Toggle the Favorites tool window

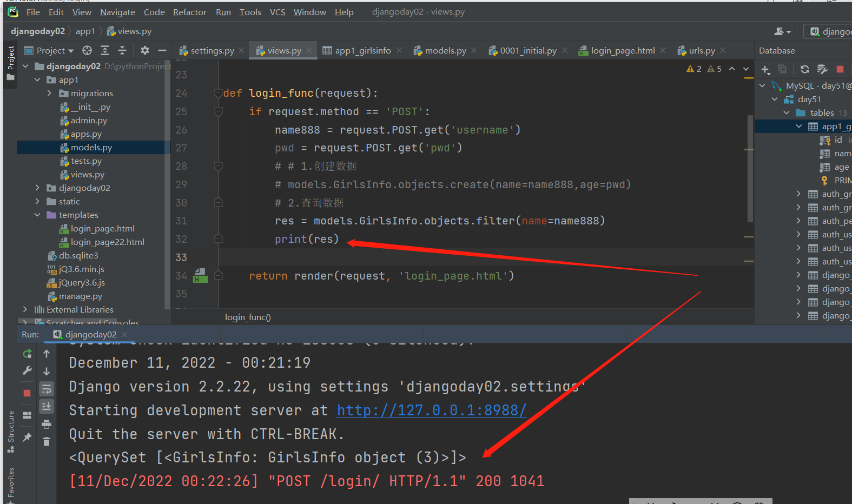(x=11, y=485)
